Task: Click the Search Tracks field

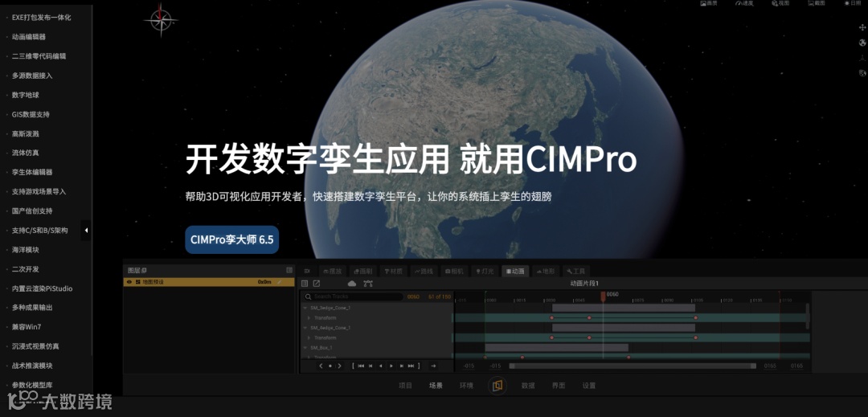Action: pyautogui.click(x=353, y=297)
